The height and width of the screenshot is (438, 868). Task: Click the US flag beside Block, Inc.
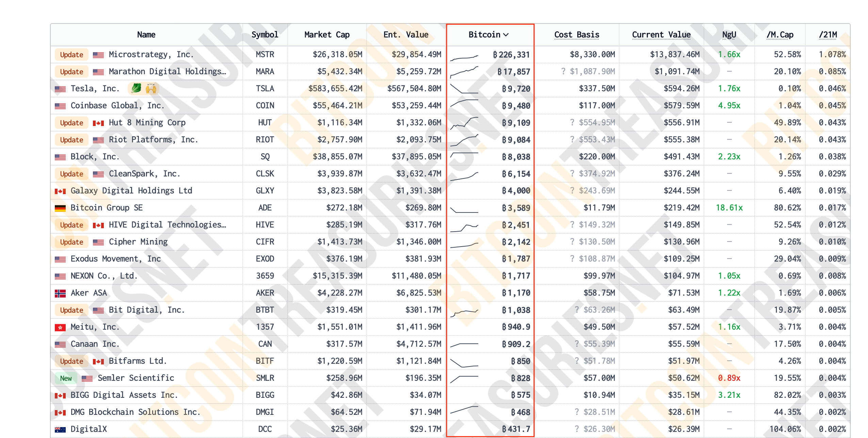pos(60,157)
